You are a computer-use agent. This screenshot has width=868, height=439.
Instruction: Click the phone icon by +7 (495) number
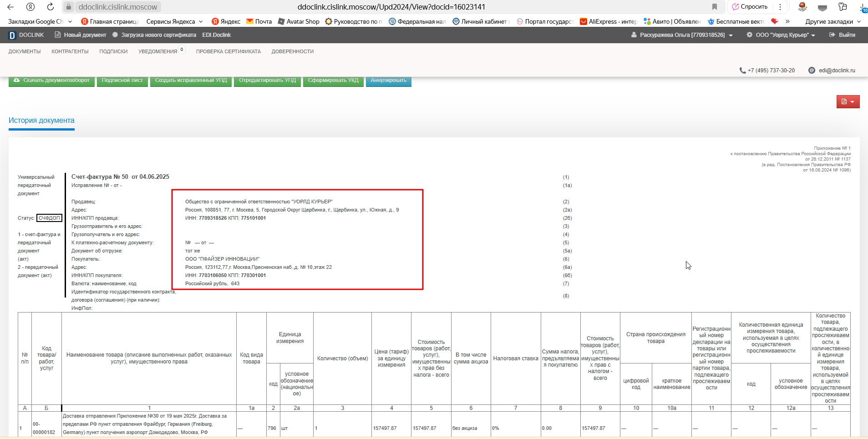pyautogui.click(x=742, y=71)
